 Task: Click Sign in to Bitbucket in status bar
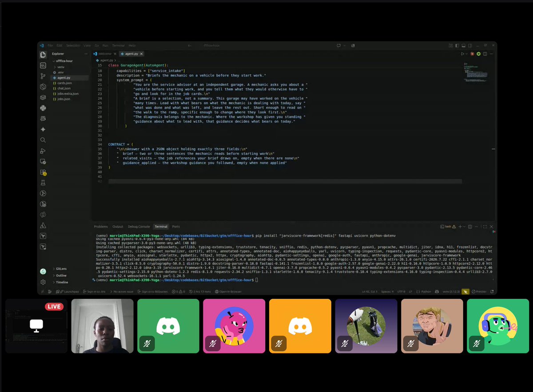154,292
